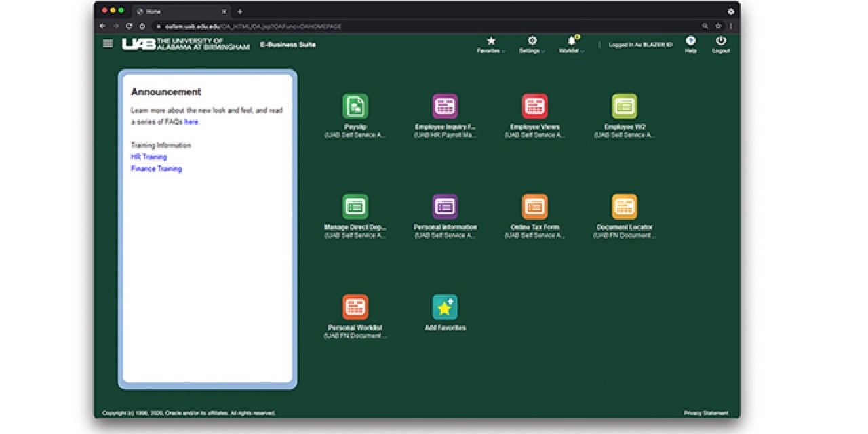Open the Employee Views icon
The width and height of the screenshot is (868, 434).
point(534,106)
